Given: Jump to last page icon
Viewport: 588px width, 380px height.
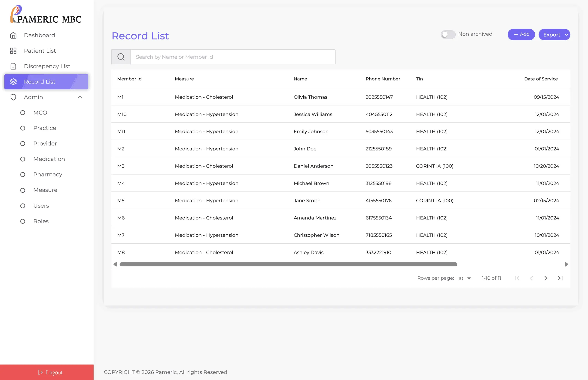Looking at the screenshot, I should pos(560,278).
